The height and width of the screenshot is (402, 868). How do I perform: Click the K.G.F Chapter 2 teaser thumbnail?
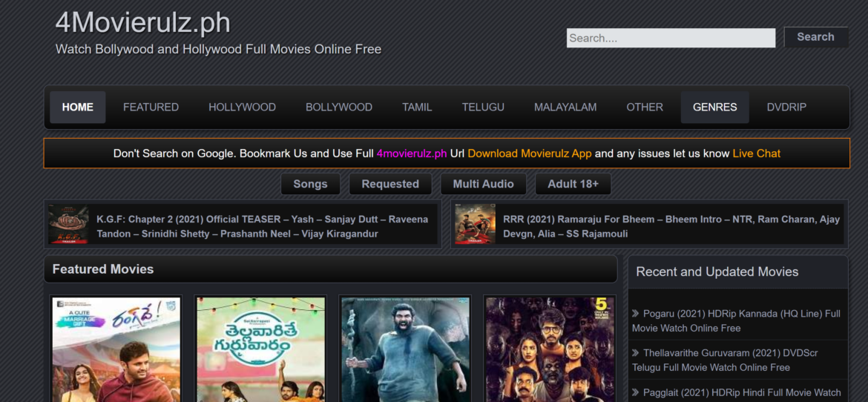(x=68, y=225)
